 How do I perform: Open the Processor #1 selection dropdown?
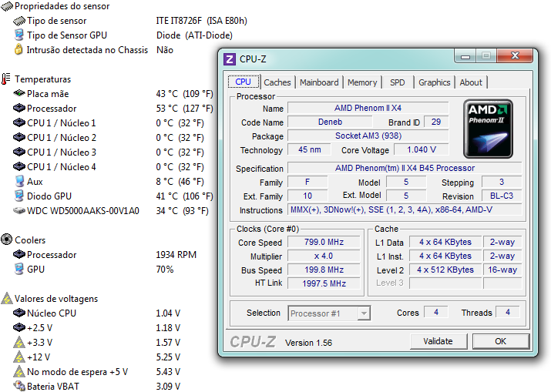point(329,313)
